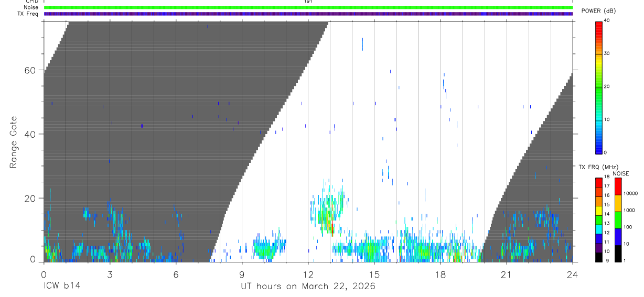Click the 40 tick on POWER colorbar
The height and width of the screenshot is (297, 644).
607,21
